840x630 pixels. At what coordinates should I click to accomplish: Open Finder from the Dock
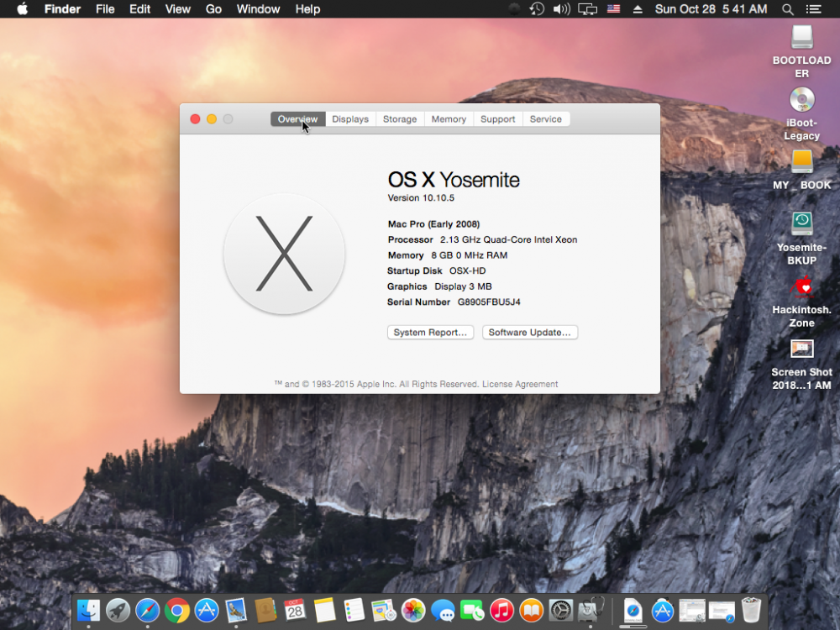coord(88,610)
